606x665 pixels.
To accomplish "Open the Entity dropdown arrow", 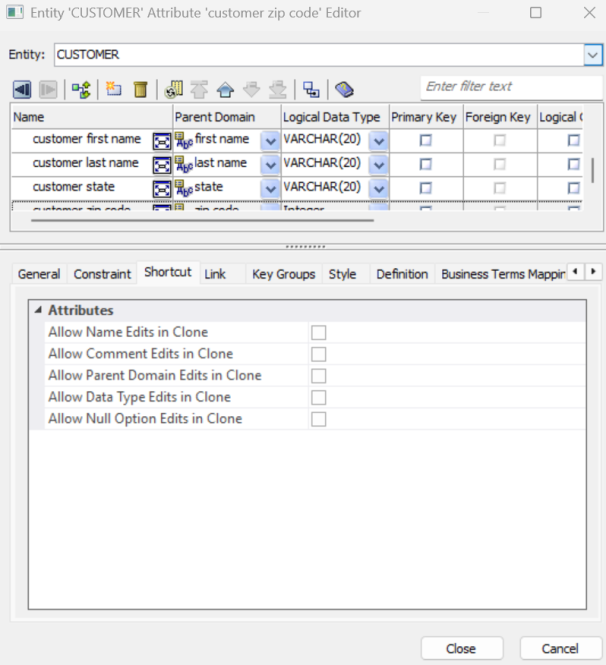I will point(593,55).
